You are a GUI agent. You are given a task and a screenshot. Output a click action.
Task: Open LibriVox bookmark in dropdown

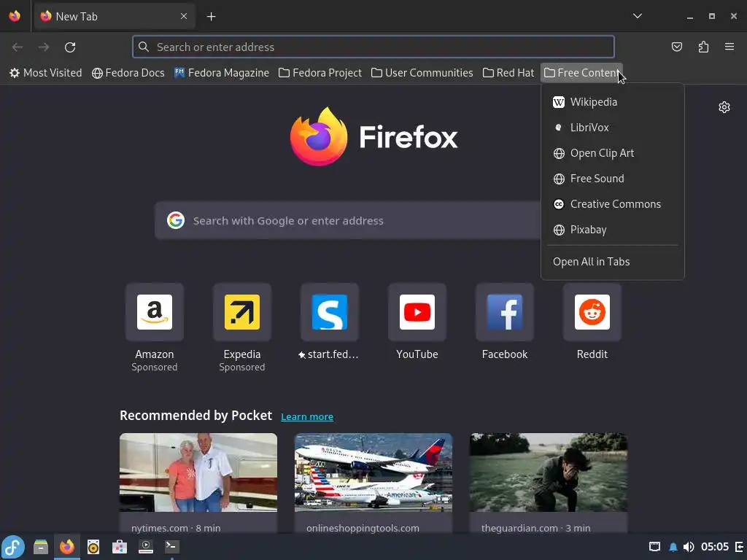click(613, 128)
